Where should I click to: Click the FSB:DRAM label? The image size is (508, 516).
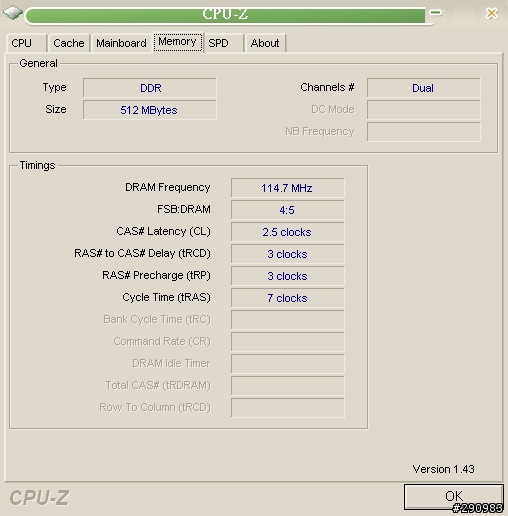pos(184,209)
